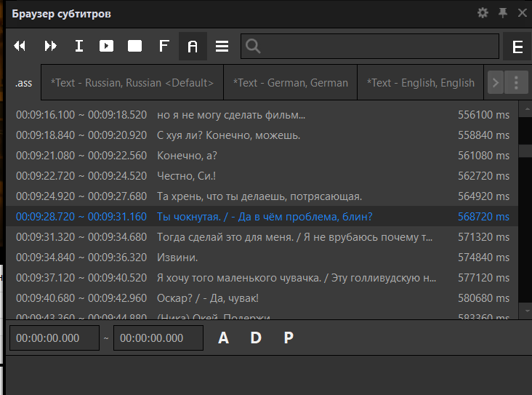
Task: Click the 'F' toolbar icon
Action: [x=164, y=47]
